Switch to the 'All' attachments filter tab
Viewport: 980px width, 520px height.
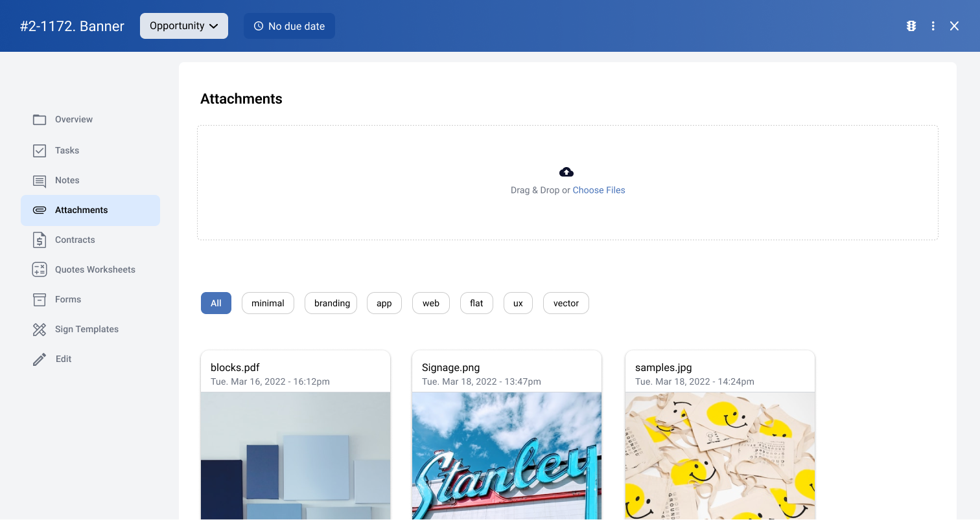click(216, 302)
